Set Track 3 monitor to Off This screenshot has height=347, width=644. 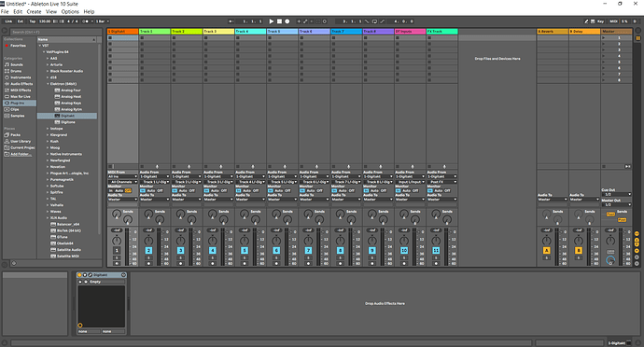pyautogui.click(x=224, y=191)
